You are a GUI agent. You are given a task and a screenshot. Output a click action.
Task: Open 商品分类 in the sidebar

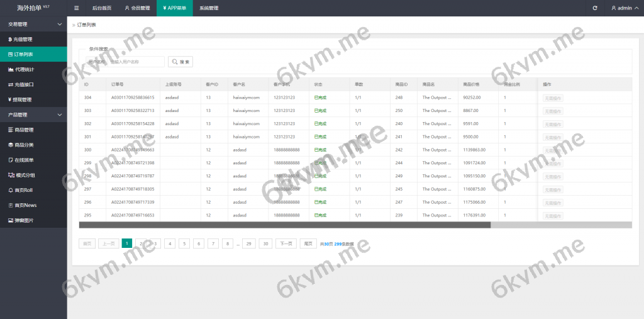click(23, 145)
